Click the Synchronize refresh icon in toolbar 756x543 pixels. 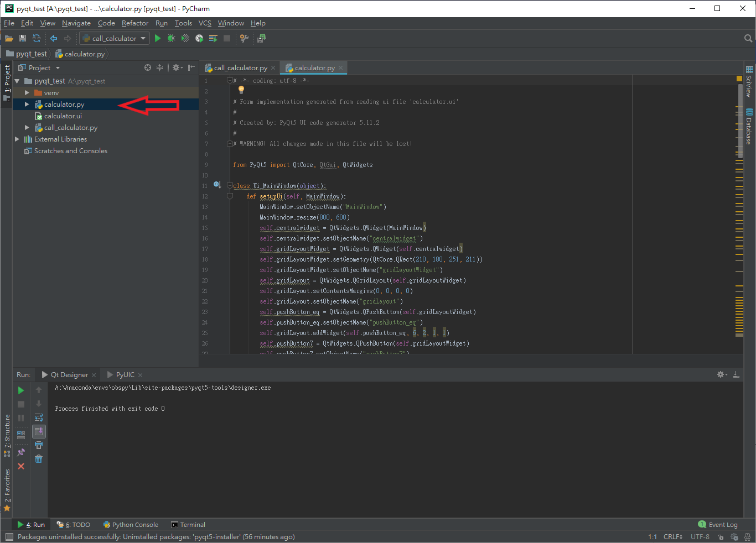tap(37, 38)
